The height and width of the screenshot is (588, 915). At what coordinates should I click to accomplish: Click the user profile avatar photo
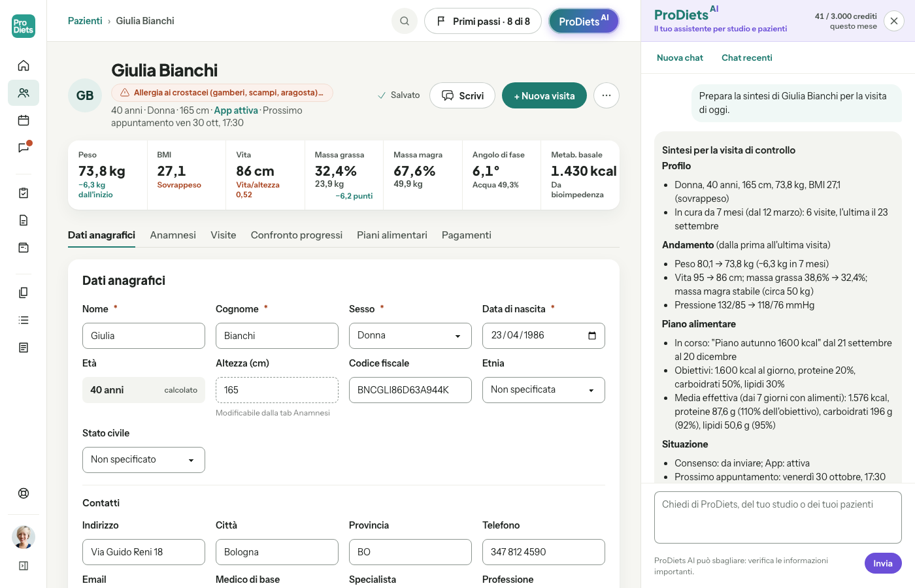[24, 537]
